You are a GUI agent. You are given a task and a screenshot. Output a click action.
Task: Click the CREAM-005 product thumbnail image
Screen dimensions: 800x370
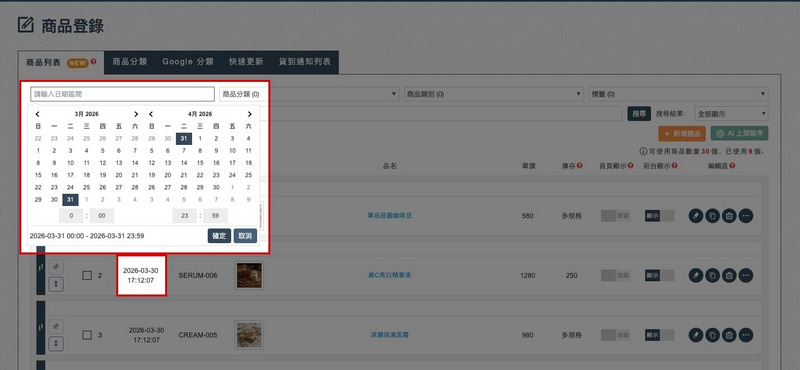tap(249, 335)
